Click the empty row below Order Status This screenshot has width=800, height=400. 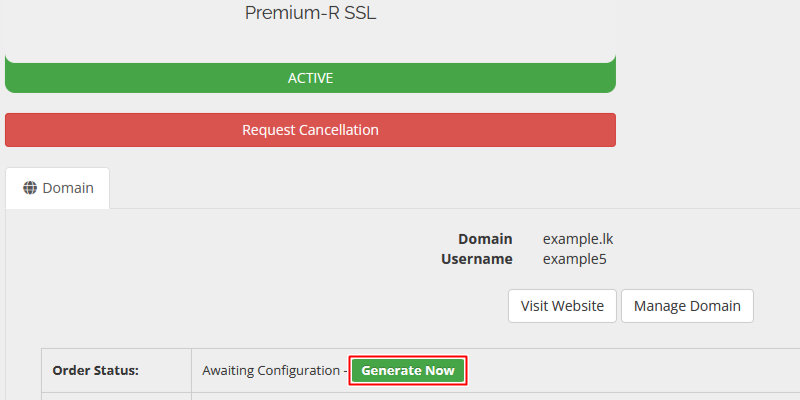(420, 396)
